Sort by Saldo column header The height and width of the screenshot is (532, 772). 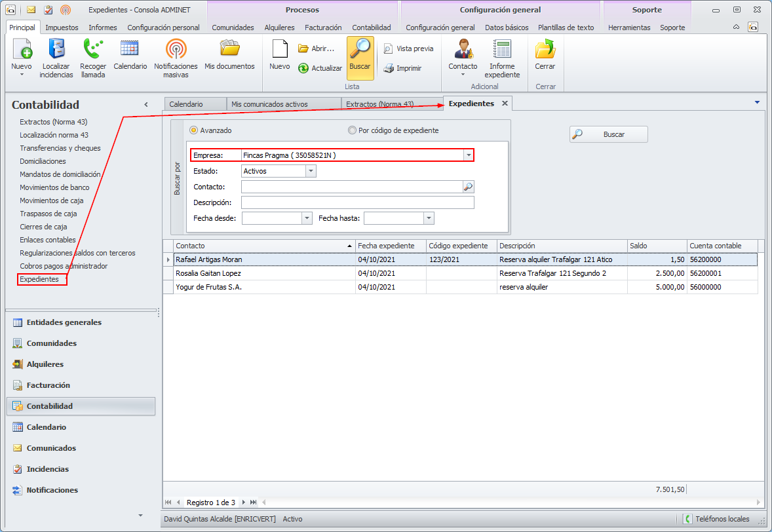click(657, 246)
